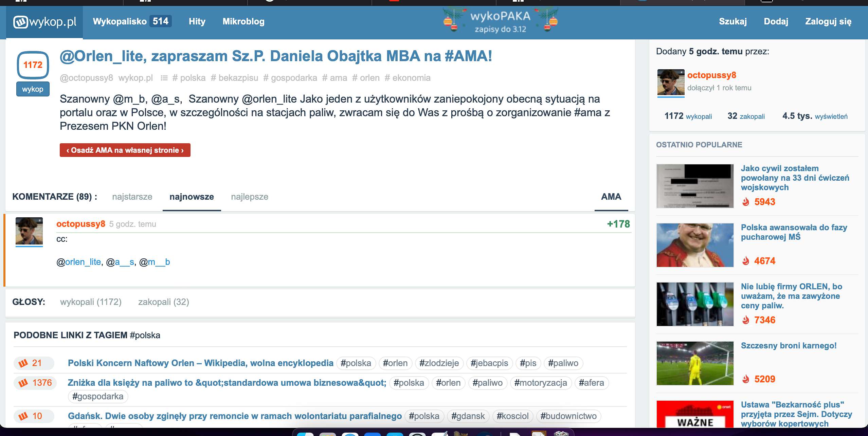This screenshot has width=868, height=436.
Task: Open octopussy8 profile name in sidebar
Action: pos(711,75)
